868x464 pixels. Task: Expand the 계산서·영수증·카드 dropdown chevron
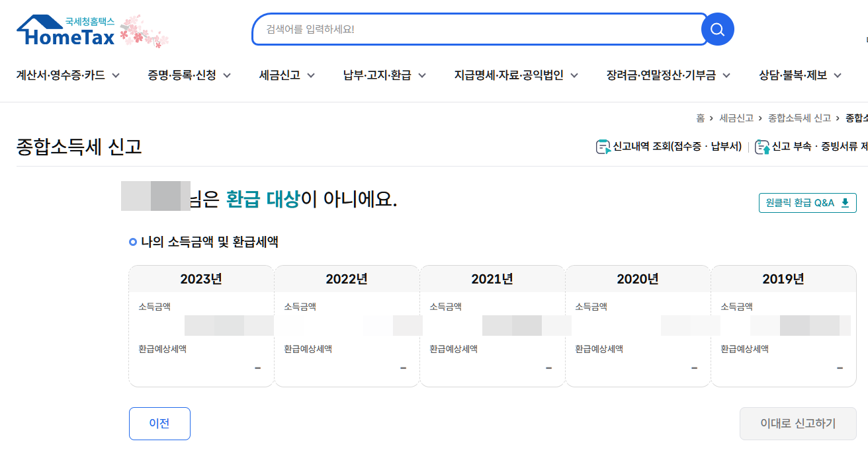coord(116,75)
